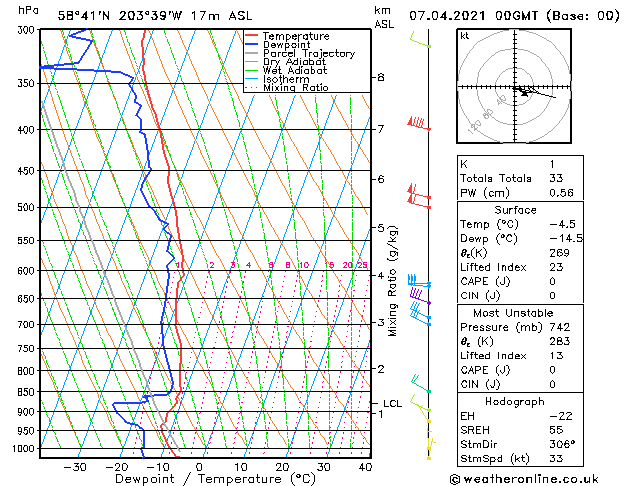Screen dimensions: 629x486
Task: Click the surface Dewp value −14.5
Action: (x=566, y=239)
